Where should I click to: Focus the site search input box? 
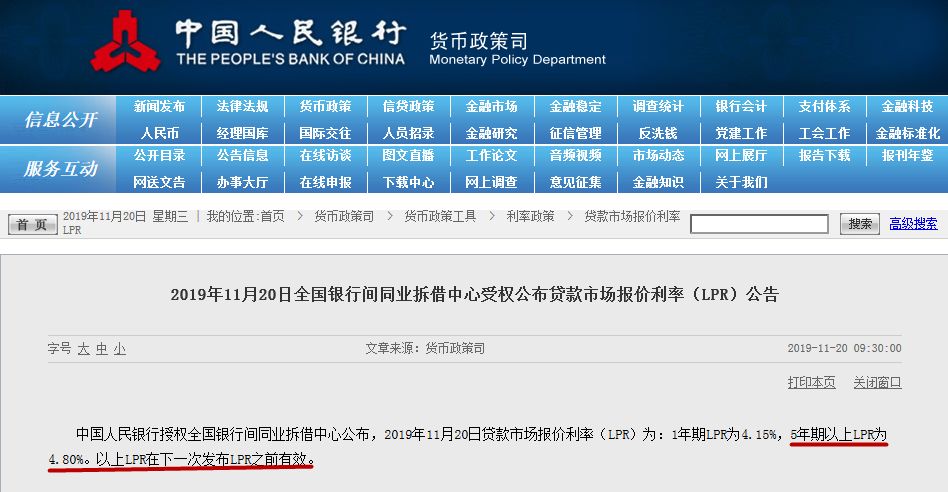[759, 224]
